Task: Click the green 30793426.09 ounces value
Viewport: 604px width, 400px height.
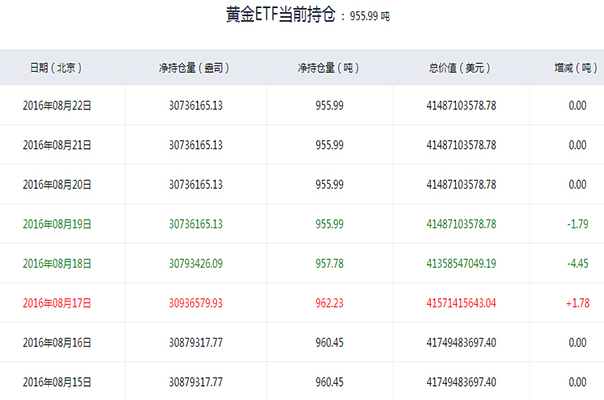Action: [x=196, y=264]
